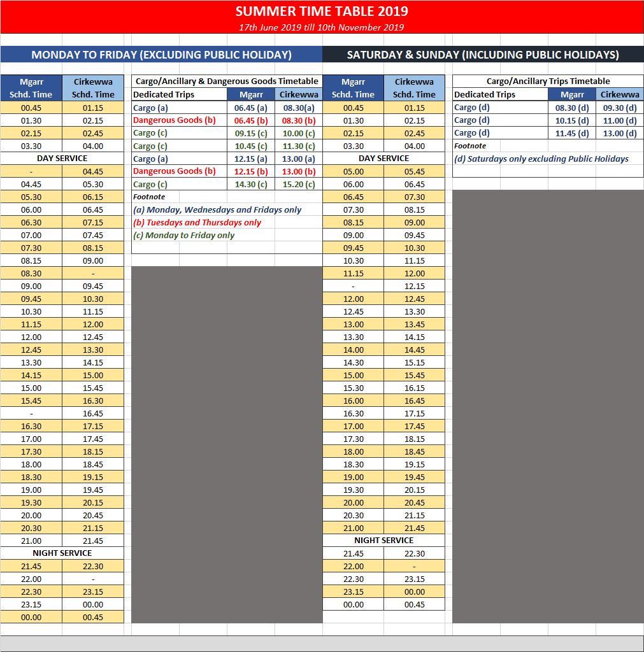Select the '08.30(a)' Cirkewwa cargo time
Viewport: 644px width, 652px height.
pyautogui.click(x=299, y=108)
